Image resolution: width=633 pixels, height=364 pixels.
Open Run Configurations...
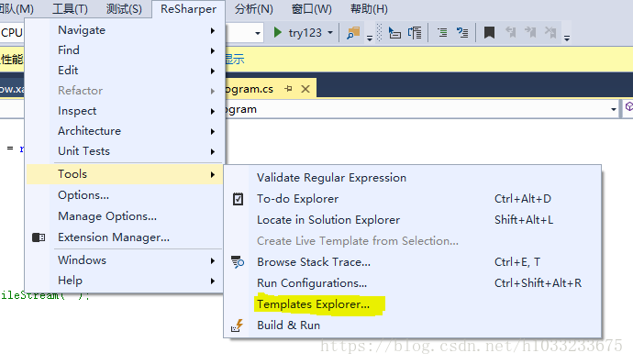pos(413,283)
